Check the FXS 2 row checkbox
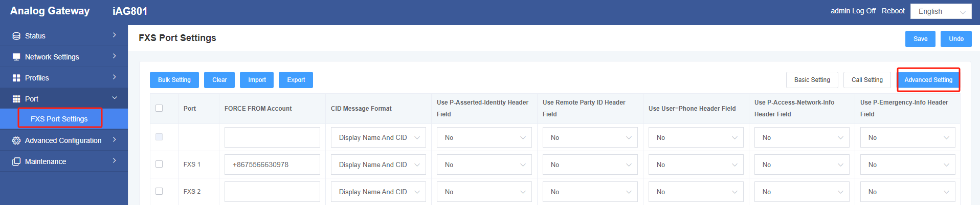The width and height of the screenshot is (980, 205). coord(159,191)
